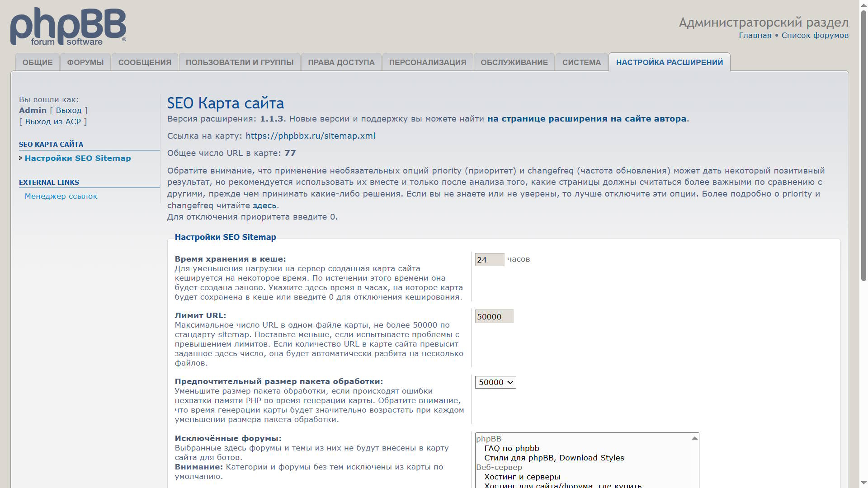This screenshot has height=488, width=868.
Task: Follow the Главная link in header
Action: click(x=755, y=36)
